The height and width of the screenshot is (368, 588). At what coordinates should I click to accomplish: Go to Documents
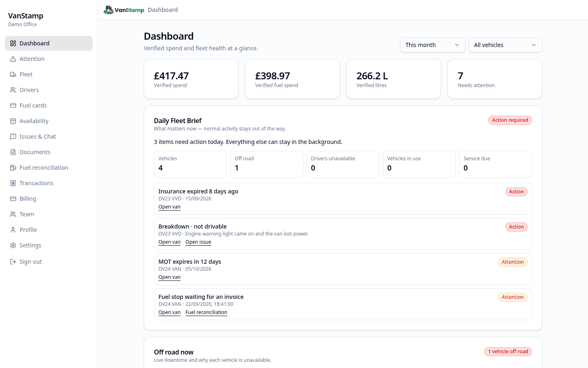pos(49,152)
